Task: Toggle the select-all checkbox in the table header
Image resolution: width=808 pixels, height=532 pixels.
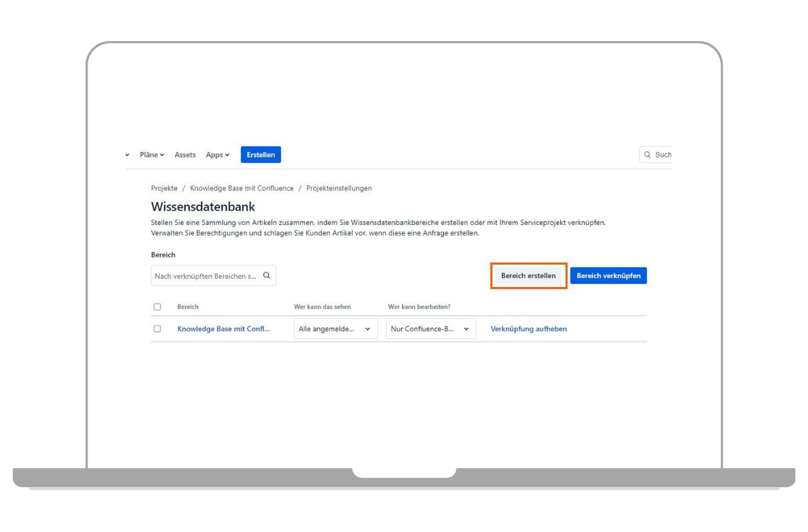Action: pyautogui.click(x=158, y=307)
